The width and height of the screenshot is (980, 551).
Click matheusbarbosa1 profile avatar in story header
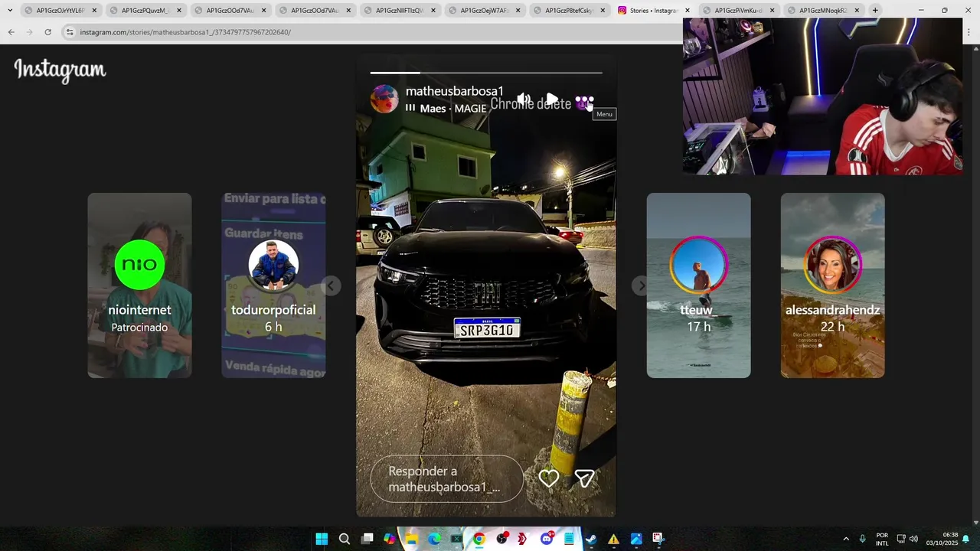[384, 99]
